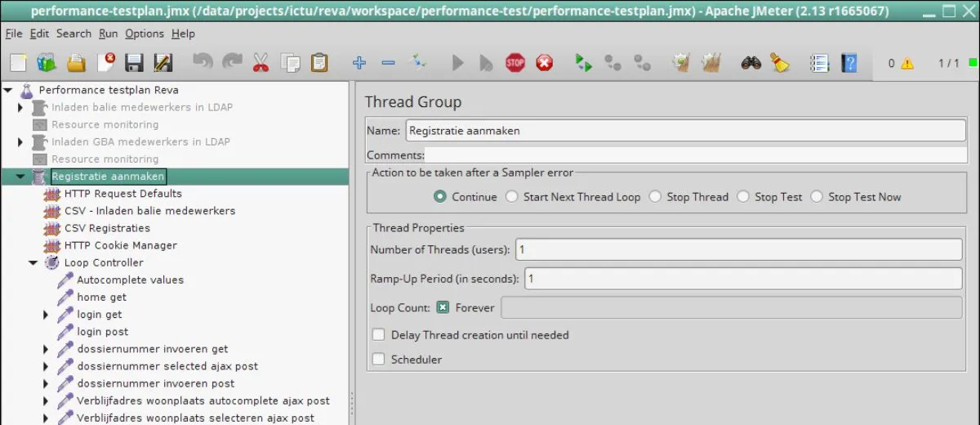Screen dimensions: 980x425
Task: Click the Remote Start All icon
Action: click(x=584, y=63)
